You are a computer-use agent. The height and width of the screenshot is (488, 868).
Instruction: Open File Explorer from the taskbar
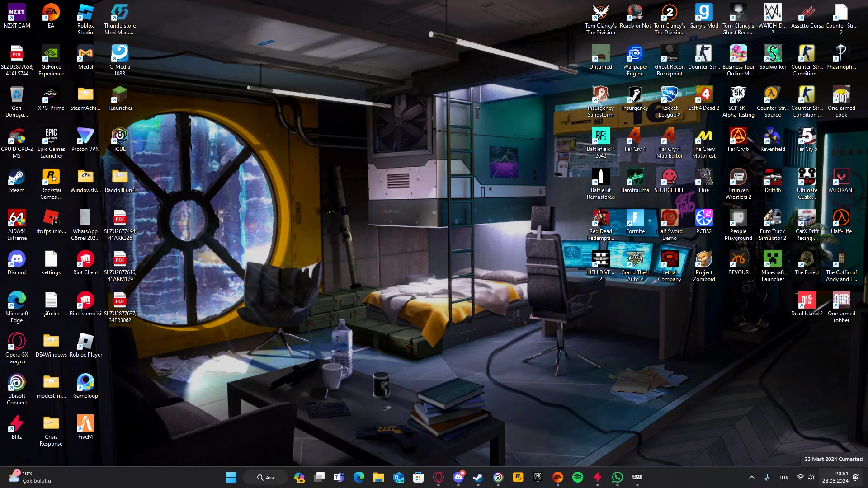(379, 477)
